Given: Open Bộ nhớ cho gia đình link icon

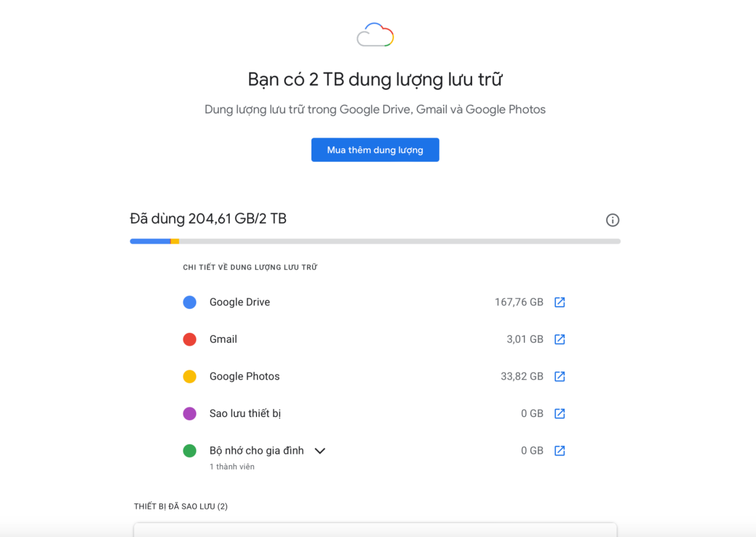Looking at the screenshot, I should pos(559,450).
